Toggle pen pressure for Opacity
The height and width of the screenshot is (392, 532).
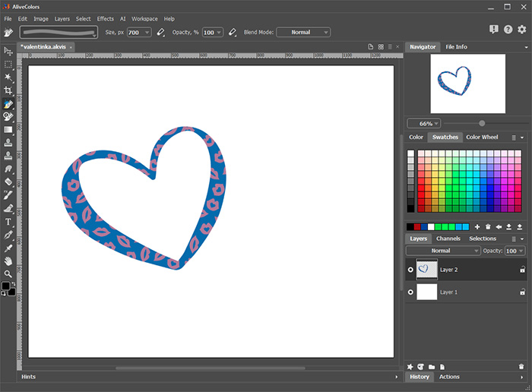(x=233, y=32)
